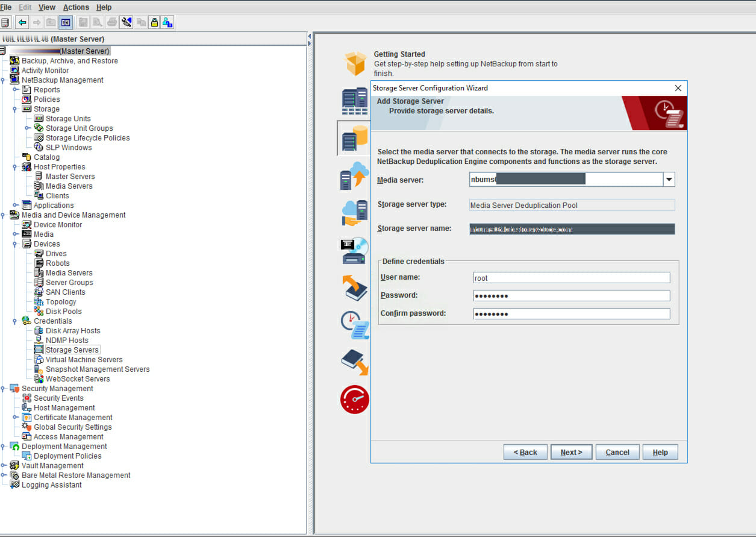
Task: Open the View menu
Action: point(46,7)
